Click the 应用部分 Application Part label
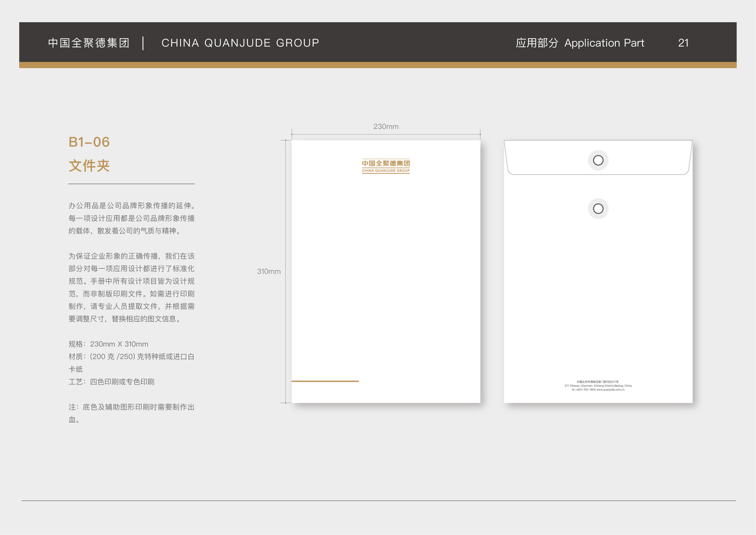756x535 pixels. point(580,43)
